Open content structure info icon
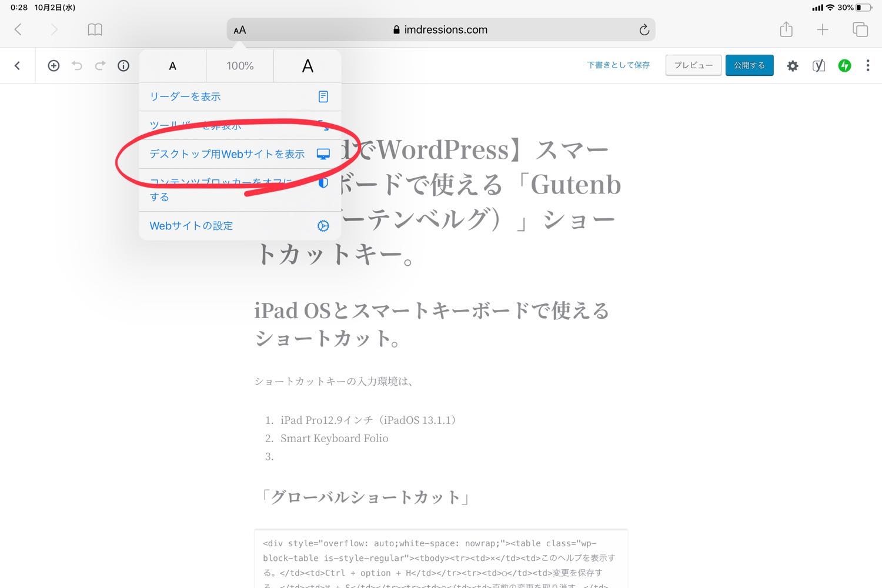This screenshot has height=588, width=882. [123, 66]
